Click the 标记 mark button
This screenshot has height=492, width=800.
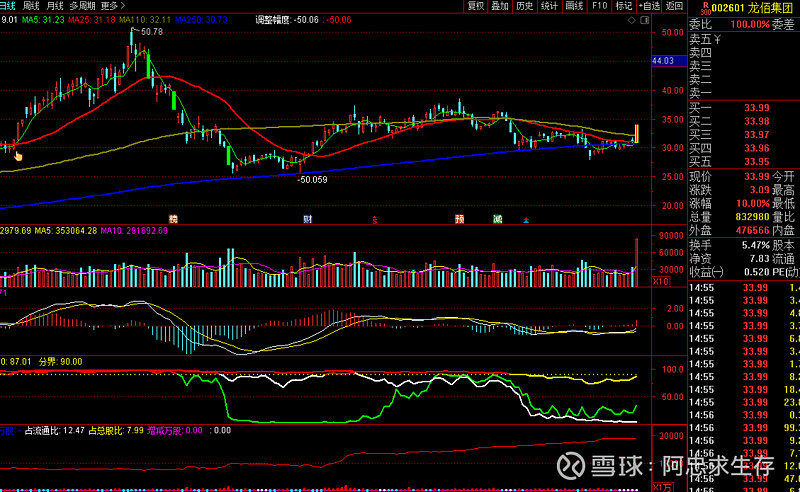click(623, 6)
